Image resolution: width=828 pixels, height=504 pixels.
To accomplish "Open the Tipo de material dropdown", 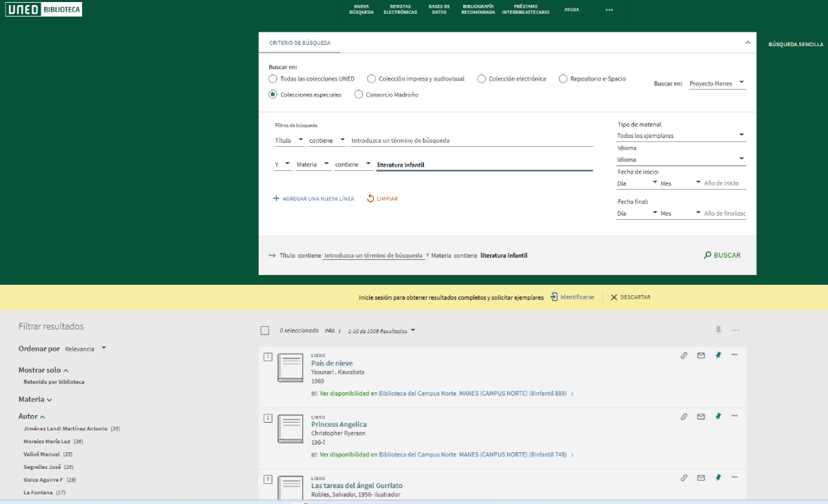I will coord(681,136).
